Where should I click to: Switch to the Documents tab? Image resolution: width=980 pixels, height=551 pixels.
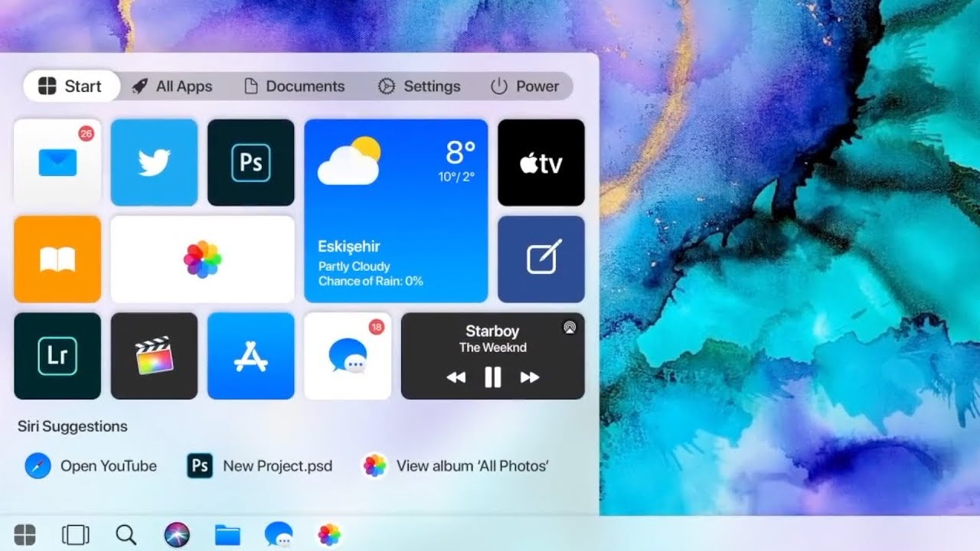coord(295,86)
